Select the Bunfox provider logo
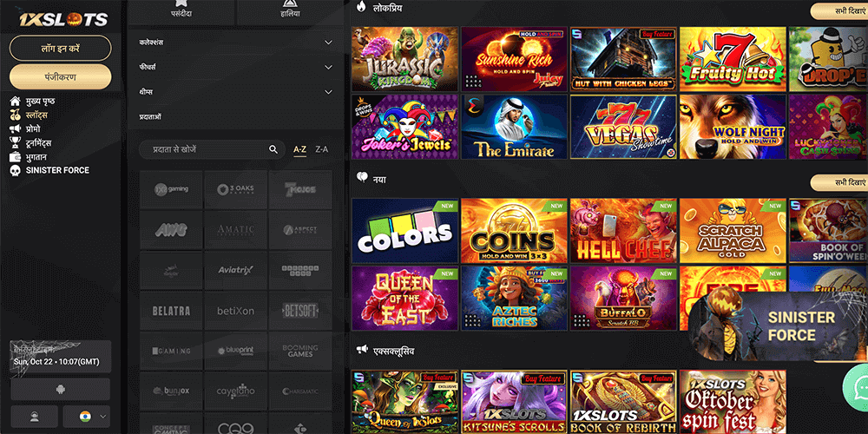Screen dimensions: 868x434 172,391
